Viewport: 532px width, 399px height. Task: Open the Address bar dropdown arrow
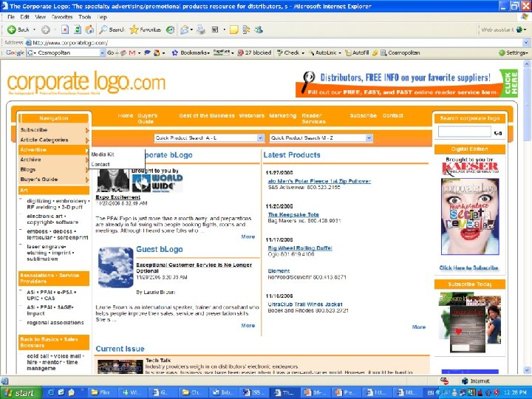(x=526, y=43)
